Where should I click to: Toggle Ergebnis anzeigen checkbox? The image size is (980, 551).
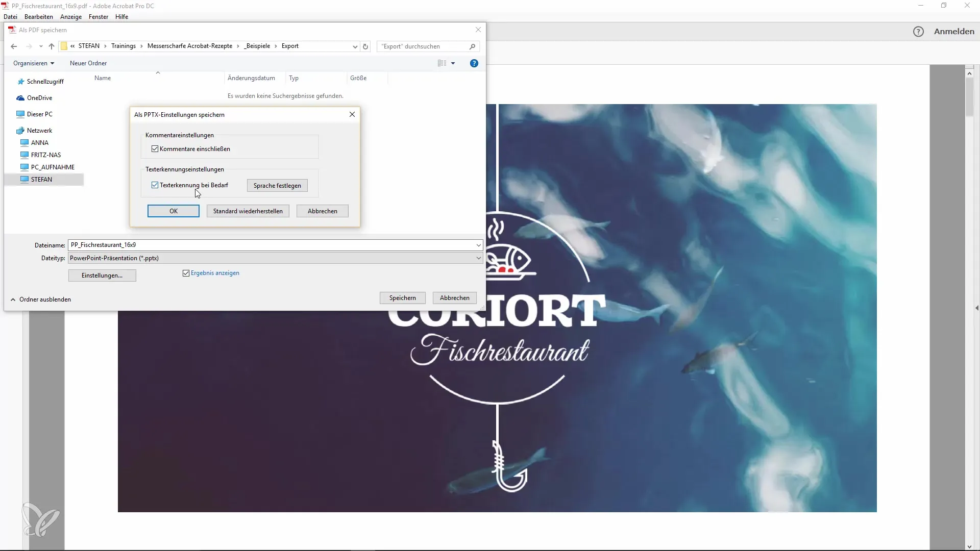coord(186,273)
